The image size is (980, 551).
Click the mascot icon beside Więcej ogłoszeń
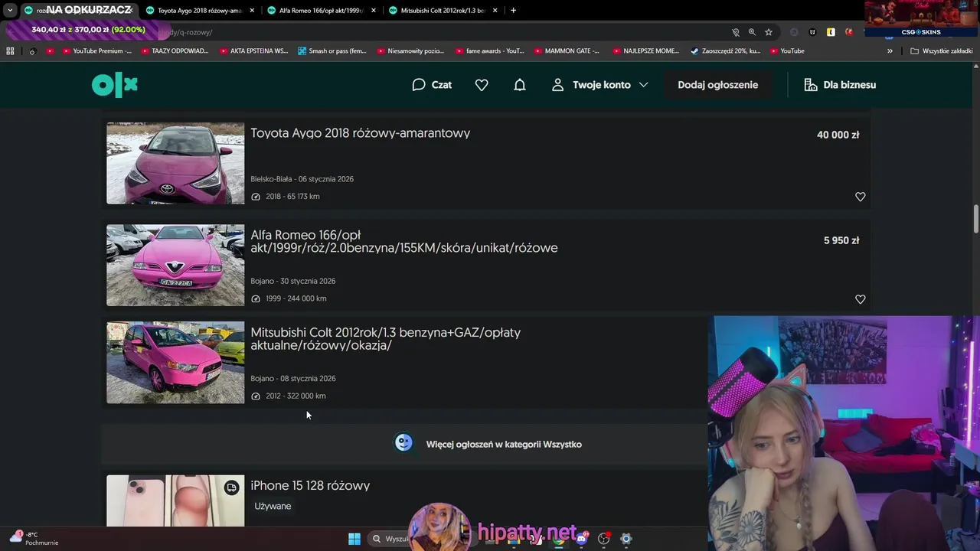(x=403, y=443)
